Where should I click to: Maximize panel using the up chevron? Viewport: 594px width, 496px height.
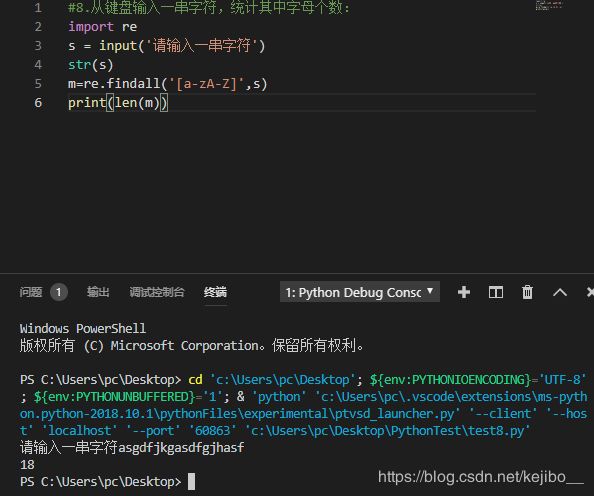tap(560, 292)
